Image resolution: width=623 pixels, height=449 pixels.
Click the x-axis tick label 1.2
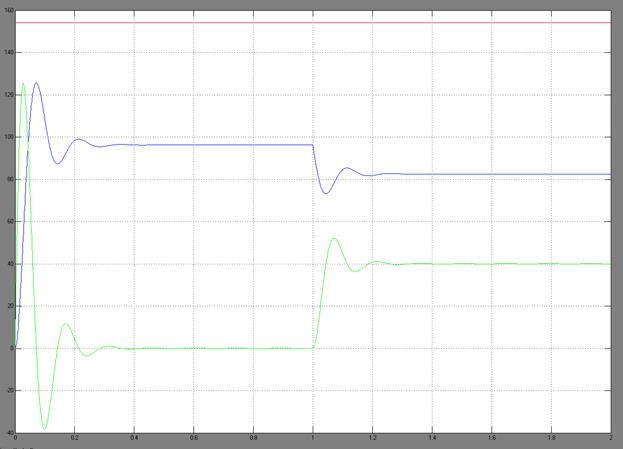point(372,438)
